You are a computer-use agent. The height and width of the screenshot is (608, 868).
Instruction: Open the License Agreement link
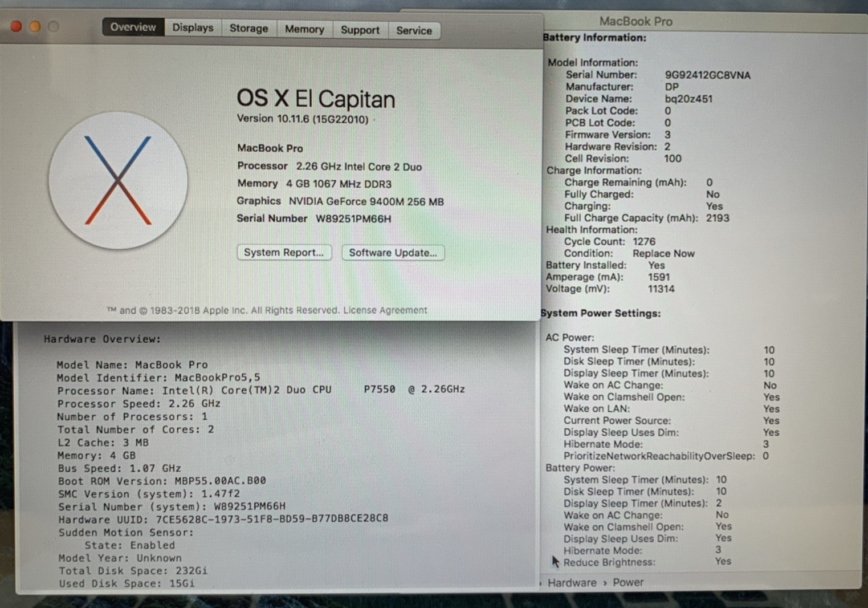[385, 310]
